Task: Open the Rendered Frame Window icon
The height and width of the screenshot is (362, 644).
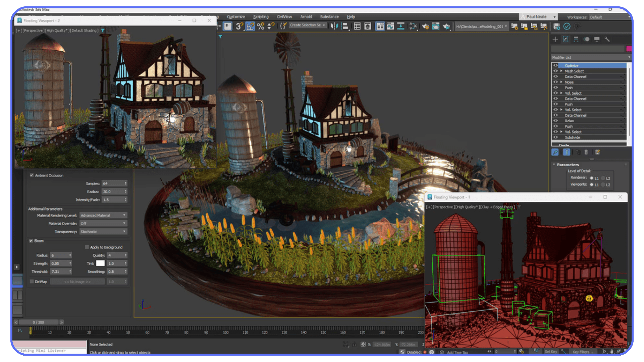Action: click(x=436, y=26)
